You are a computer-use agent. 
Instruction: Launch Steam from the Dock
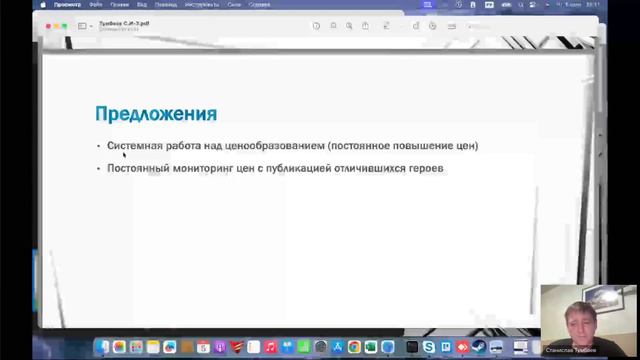click(479, 347)
